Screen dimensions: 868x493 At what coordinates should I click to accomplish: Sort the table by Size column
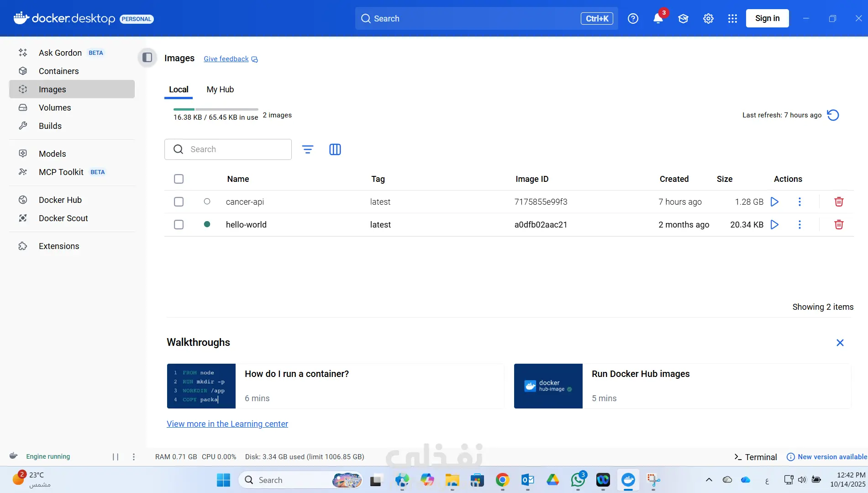(x=724, y=179)
